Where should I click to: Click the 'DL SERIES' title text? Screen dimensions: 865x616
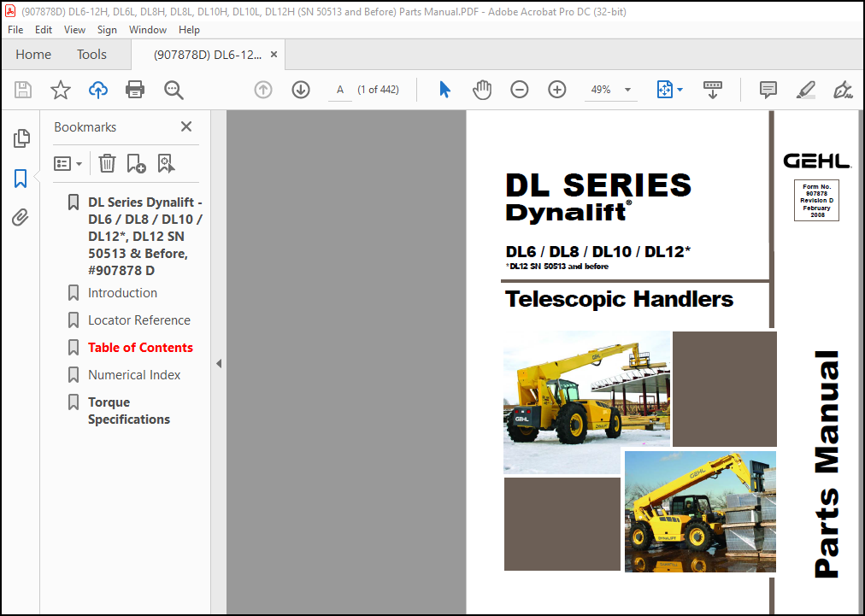coord(598,185)
